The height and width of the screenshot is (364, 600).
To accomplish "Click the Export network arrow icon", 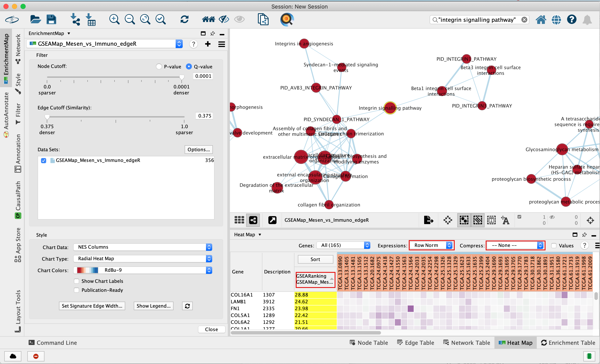I will coord(429,220).
